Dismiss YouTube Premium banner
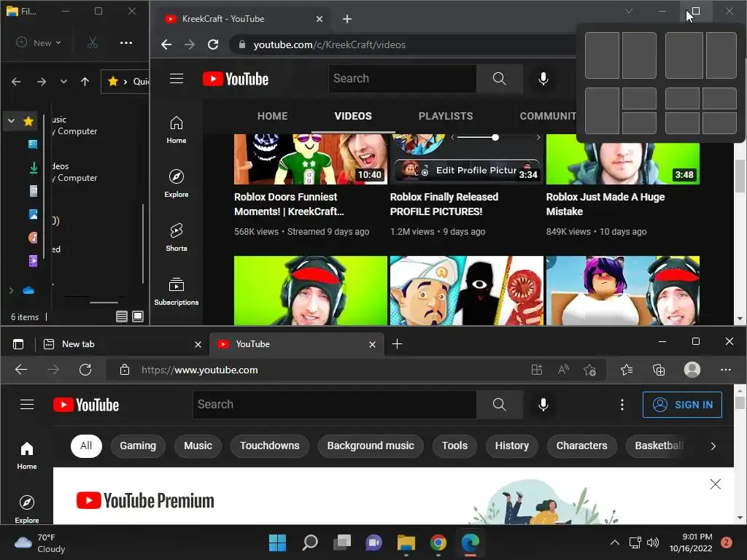 pyautogui.click(x=715, y=484)
